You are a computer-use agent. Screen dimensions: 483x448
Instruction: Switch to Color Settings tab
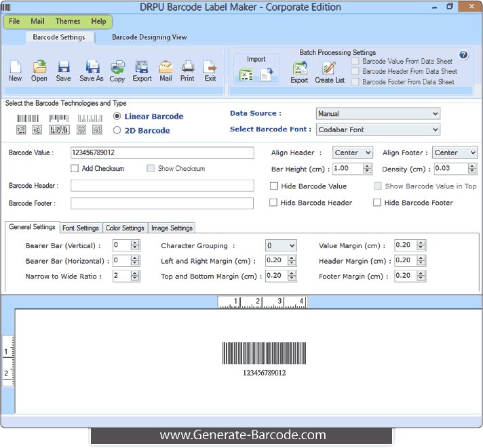[125, 228]
